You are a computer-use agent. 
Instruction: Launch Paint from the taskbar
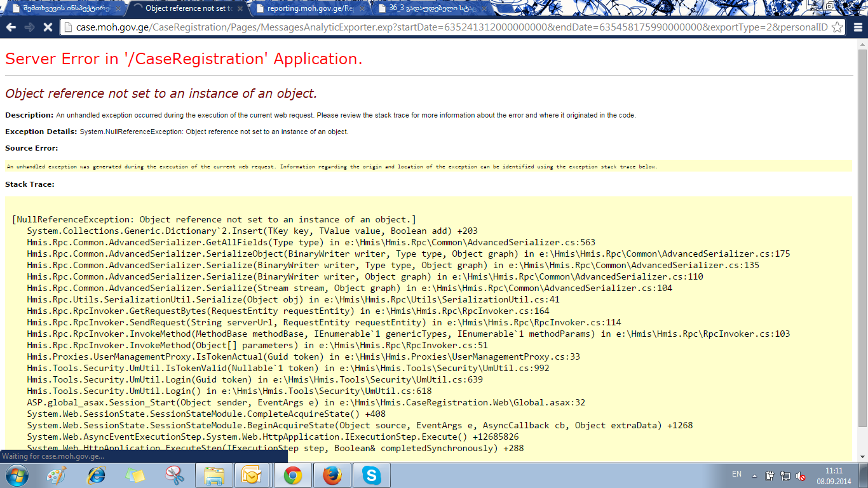click(57, 475)
